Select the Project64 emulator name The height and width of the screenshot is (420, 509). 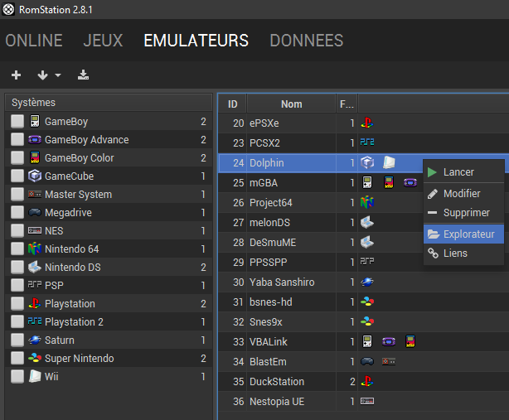pos(271,203)
